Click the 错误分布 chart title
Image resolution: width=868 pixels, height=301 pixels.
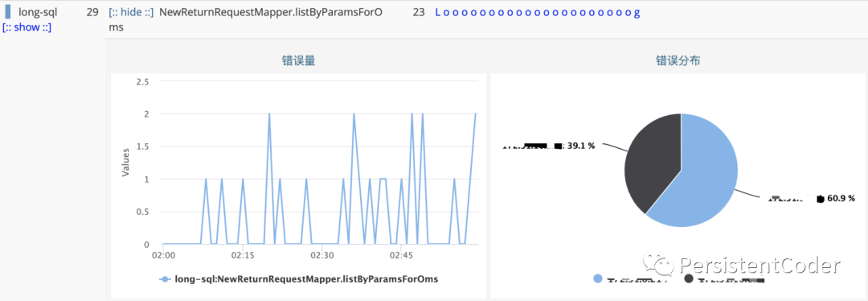coord(678,61)
